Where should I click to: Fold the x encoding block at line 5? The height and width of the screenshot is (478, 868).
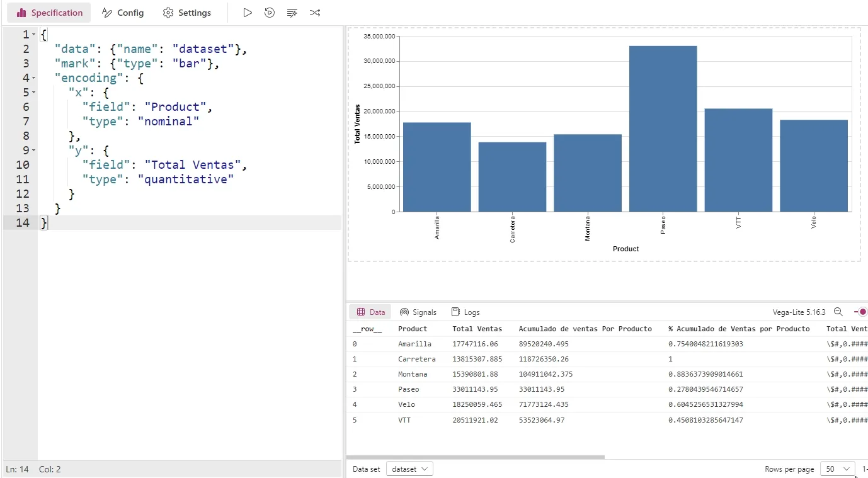pyautogui.click(x=34, y=93)
